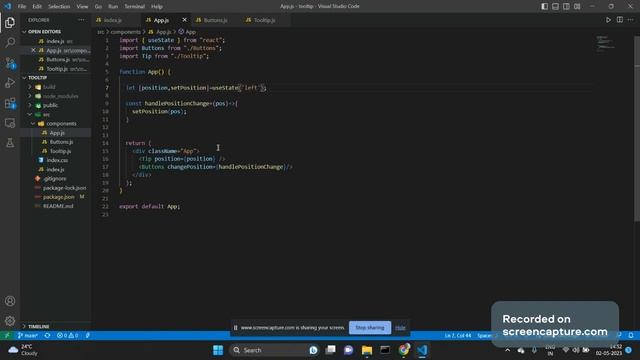Expand the build folder
This screenshot has width=640, height=360.
49,87
